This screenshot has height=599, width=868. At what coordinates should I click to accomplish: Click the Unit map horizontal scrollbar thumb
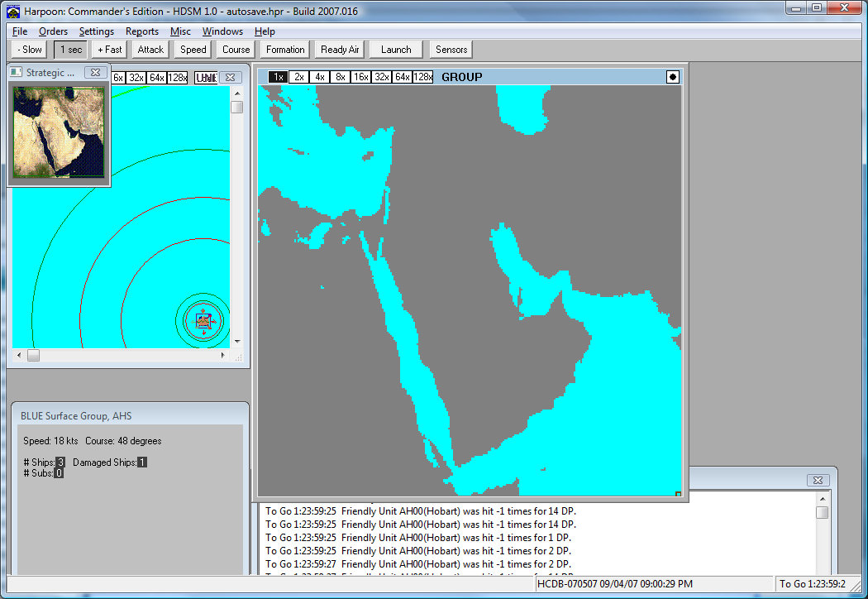(x=33, y=356)
